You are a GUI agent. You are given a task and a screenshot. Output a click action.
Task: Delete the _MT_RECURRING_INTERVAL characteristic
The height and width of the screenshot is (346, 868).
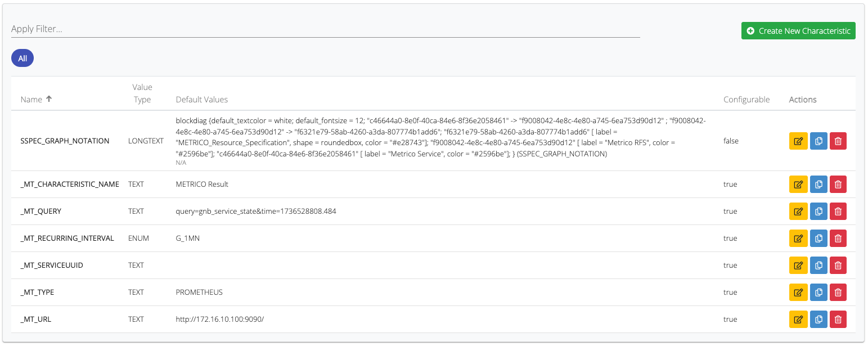pyautogui.click(x=838, y=239)
